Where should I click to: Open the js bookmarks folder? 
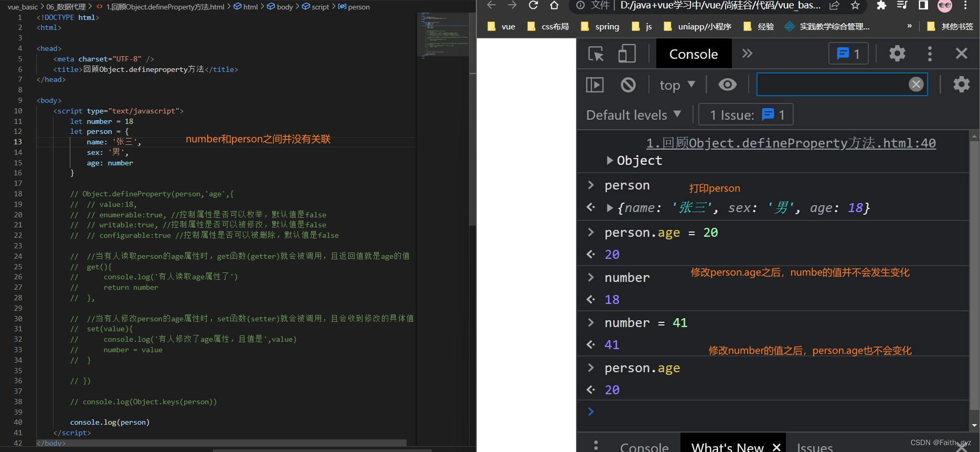tap(642, 26)
